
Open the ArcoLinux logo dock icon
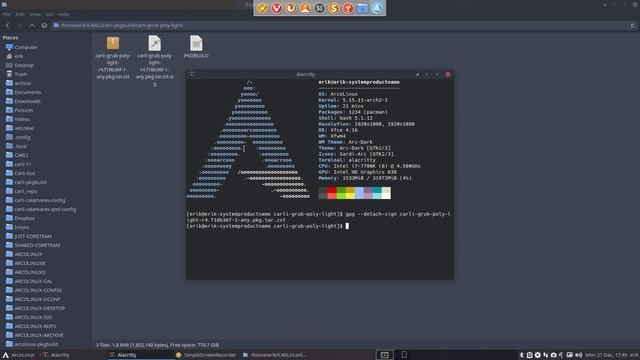point(377,8)
